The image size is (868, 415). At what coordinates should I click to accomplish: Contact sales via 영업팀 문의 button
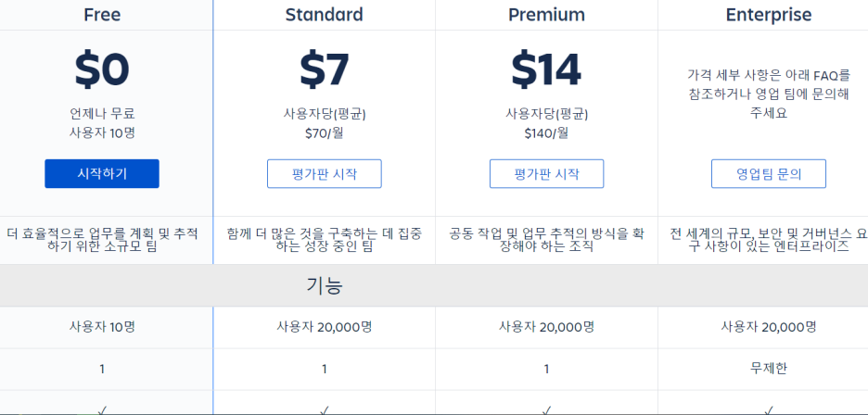[x=769, y=174]
